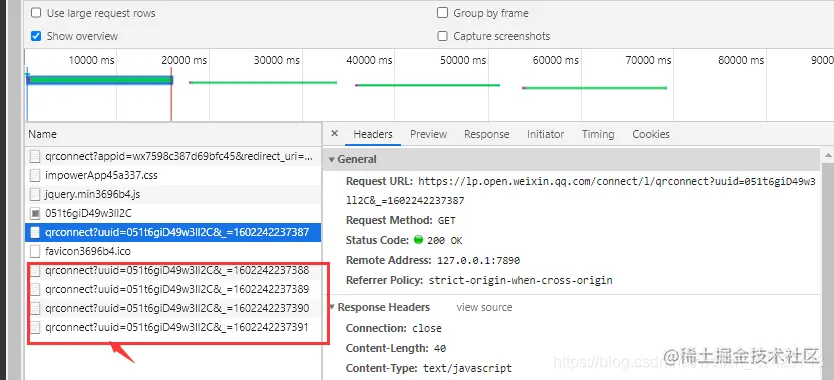This screenshot has width=834, height=380.
Task: Open the Initiator tab
Action: coord(545,134)
